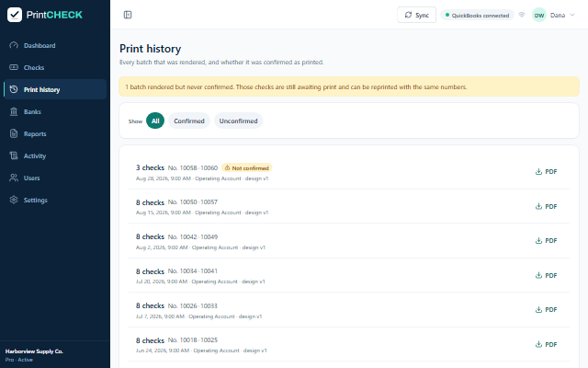Click the QuickBooks connected status pill

click(477, 15)
